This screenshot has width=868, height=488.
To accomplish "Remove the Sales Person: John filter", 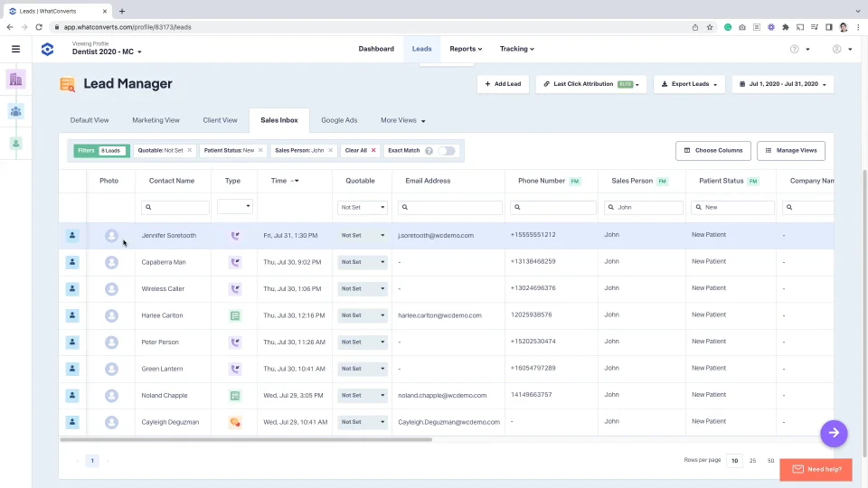I will [x=331, y=151].
